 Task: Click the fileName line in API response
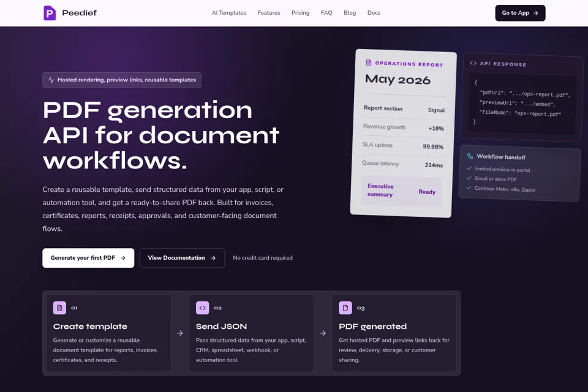[520, 113]
